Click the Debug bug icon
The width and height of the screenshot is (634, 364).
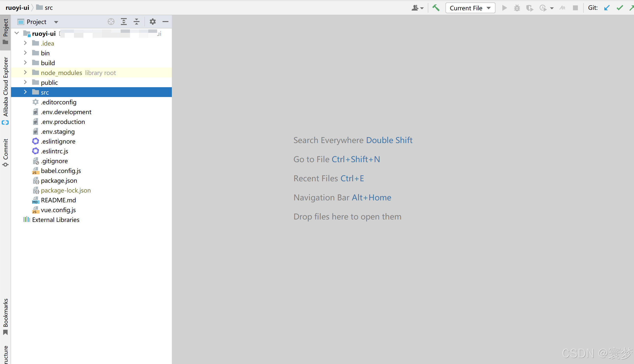(x=517, y=8)
